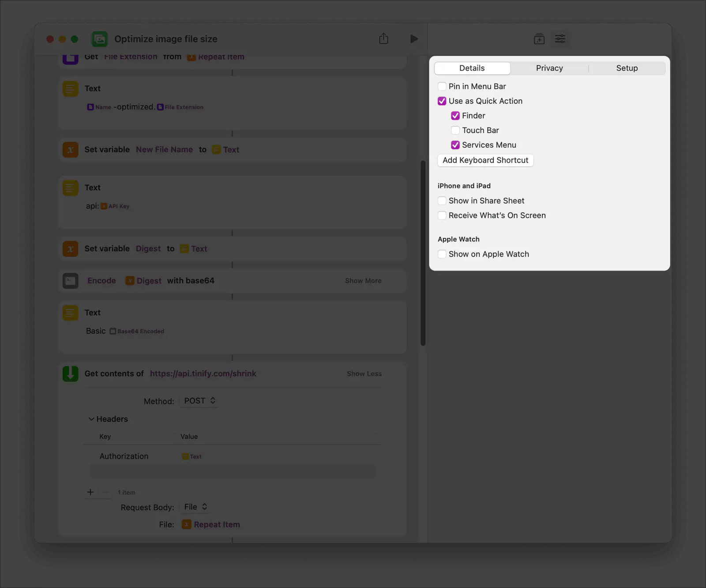Click Show Less on the Get contents action
Viewport: 706px width, 588px height.
[364, 373]
